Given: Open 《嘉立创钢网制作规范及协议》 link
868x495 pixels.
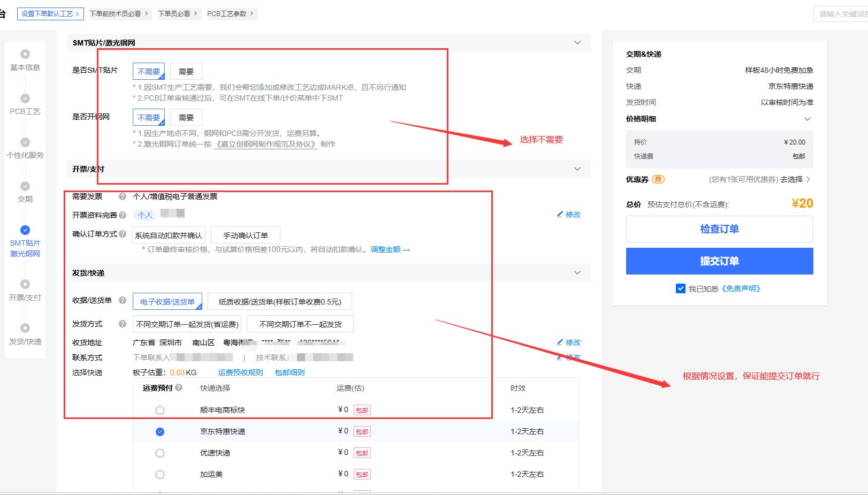Looking at the screenshot, I should [x=266, y=144].
